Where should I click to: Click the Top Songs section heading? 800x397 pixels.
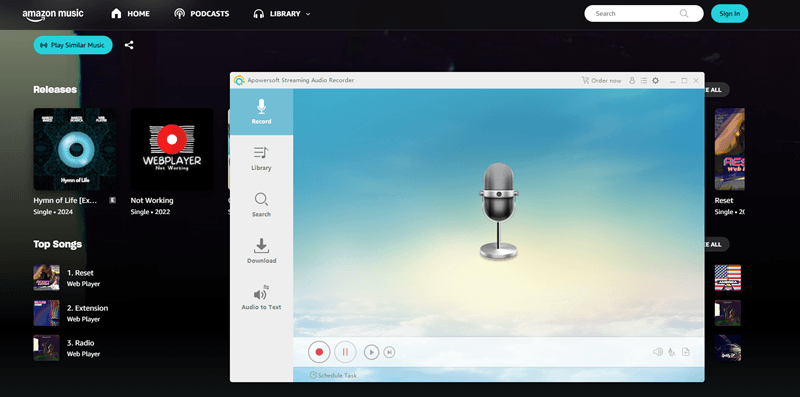[x=58, y=244]
